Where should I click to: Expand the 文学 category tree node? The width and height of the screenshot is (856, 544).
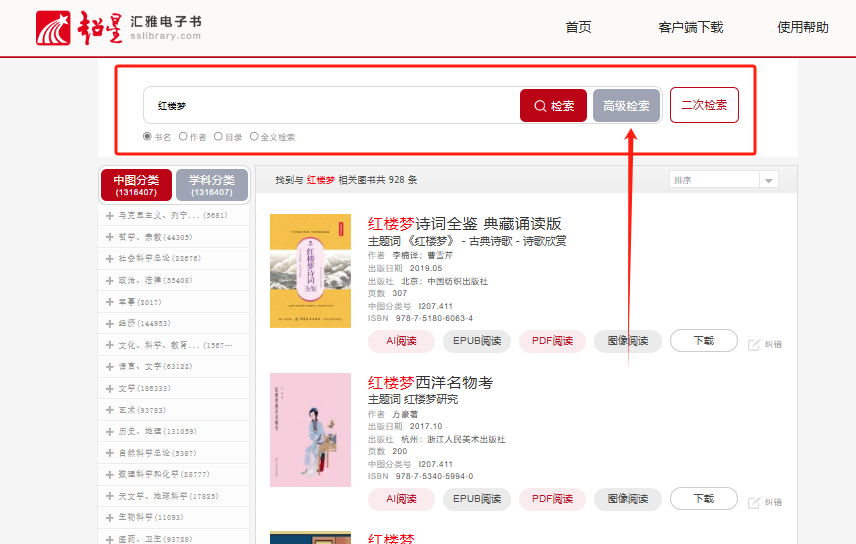pos(110,388)
